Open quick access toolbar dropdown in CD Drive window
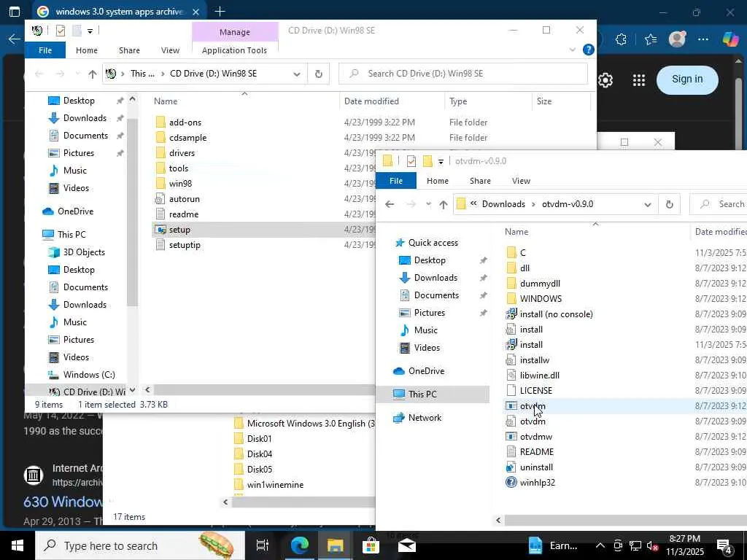 pyautogui.click(x=90, y=31)
